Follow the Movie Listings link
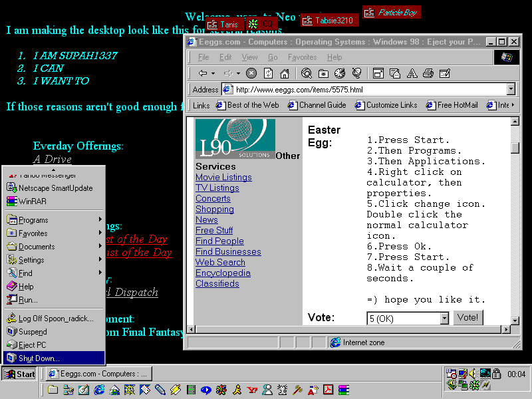The image size is (532, 399). coord(223,177)
